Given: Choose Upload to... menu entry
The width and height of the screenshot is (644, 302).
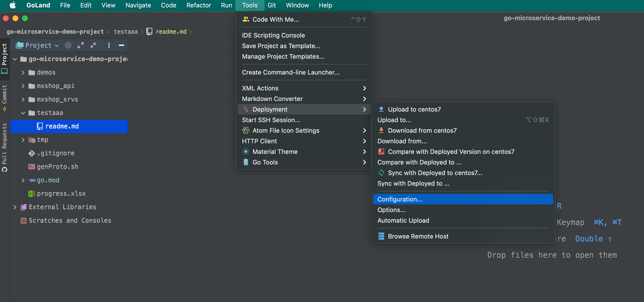Looking at the screenshot, I should coord(463,120).
